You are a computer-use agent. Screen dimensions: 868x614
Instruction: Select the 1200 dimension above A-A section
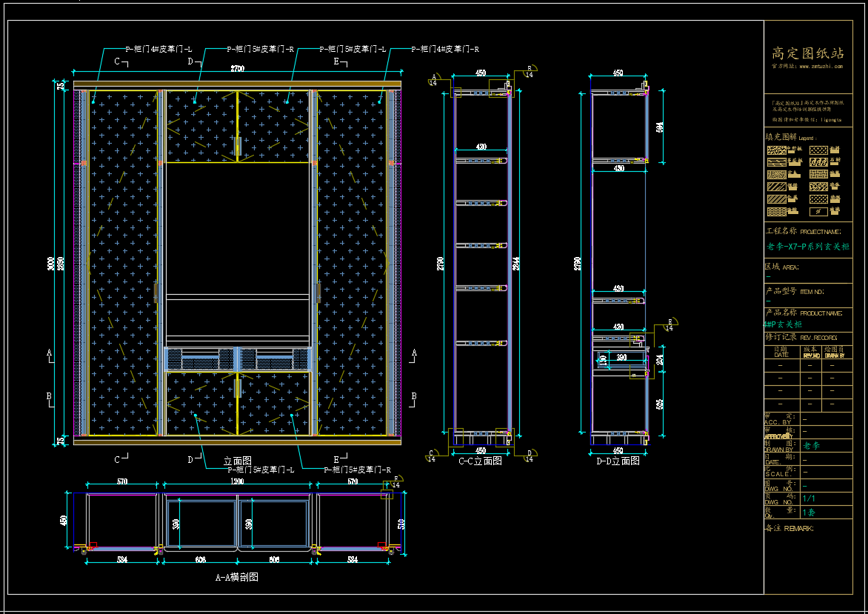click(237, 482)
